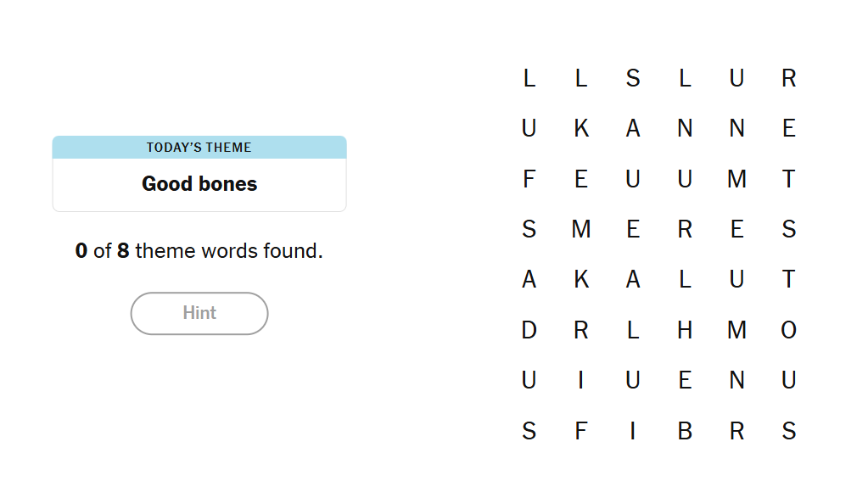Select the M between H and O
This screenshot has height=492, width=868.
click(x=736, y=330)
